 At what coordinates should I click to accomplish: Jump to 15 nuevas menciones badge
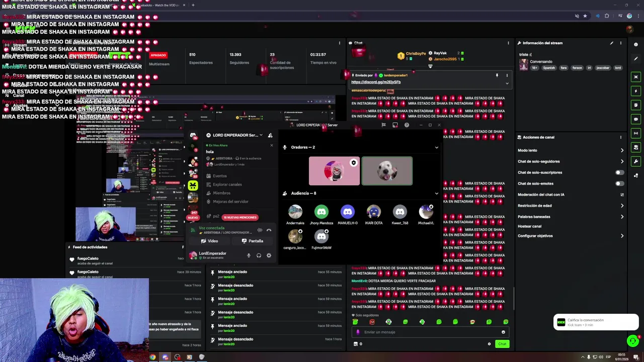coord(240,217)
